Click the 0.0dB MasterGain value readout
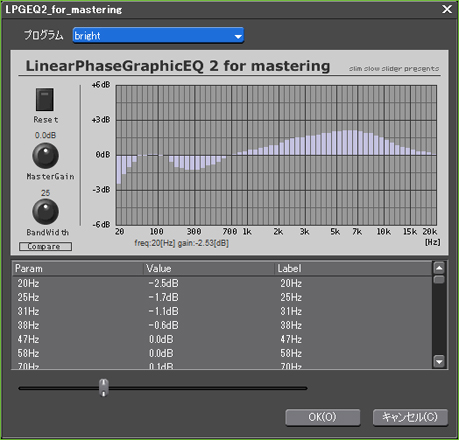The height and width of the screenshot is (440, 459). [45, 135]
